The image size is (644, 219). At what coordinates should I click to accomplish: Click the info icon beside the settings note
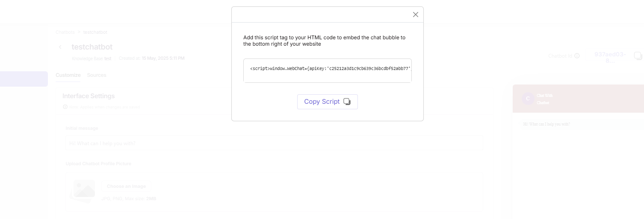[65, 107]
